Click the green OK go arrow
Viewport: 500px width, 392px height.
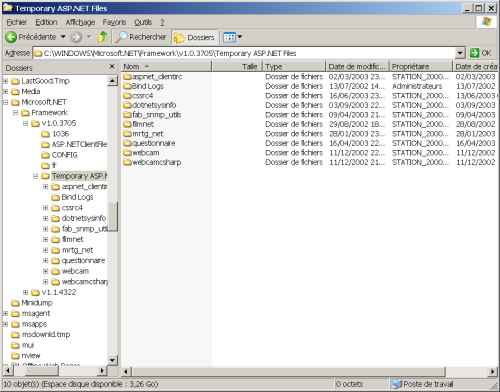[474, 53]
